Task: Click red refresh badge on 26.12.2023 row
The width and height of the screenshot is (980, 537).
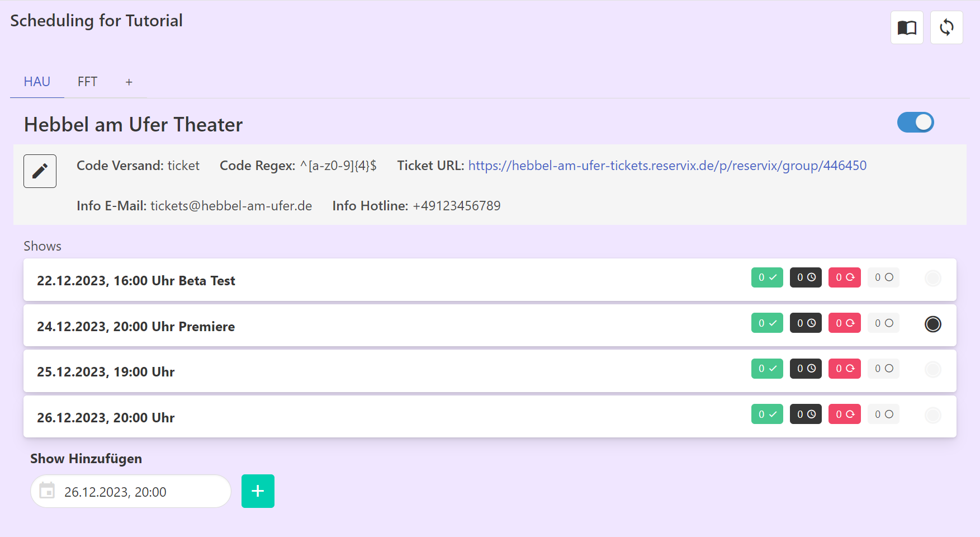Action: [x=845, y=414]
